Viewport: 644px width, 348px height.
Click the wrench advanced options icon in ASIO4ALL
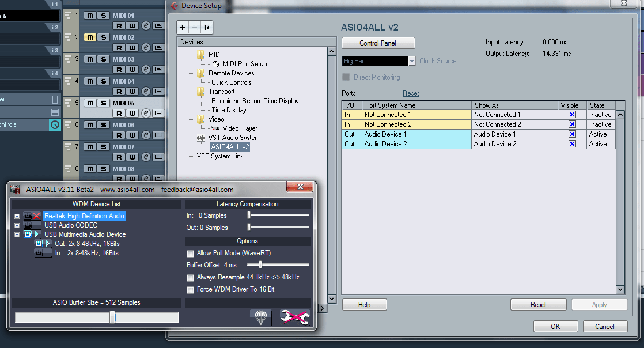click(x=294, y=317)
